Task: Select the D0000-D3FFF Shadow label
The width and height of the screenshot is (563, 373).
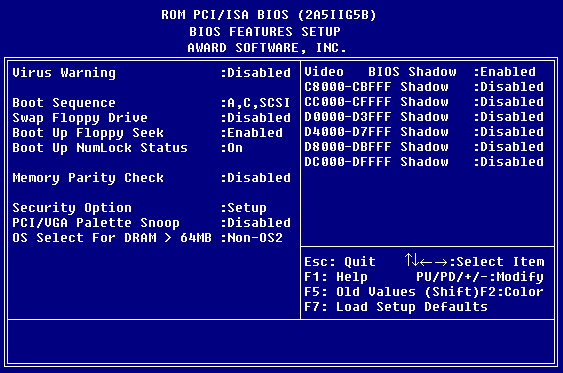Action: [x=376, y=117]
